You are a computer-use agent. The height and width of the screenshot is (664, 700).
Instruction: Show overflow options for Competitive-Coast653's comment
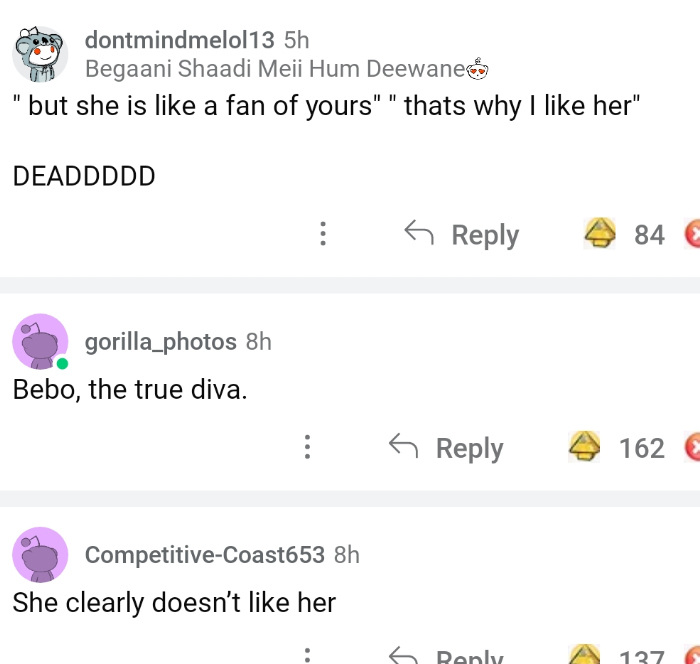click(307, 657)
